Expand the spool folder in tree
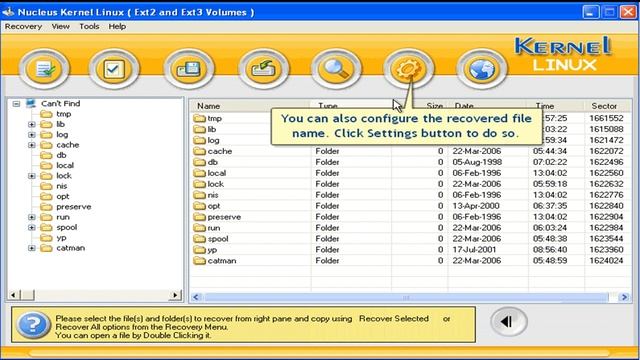 (32, 227)
